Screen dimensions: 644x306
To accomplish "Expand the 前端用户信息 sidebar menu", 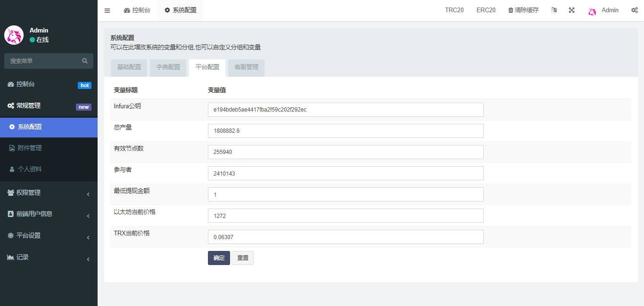I will pyautogui.click(x=49, y=214).
